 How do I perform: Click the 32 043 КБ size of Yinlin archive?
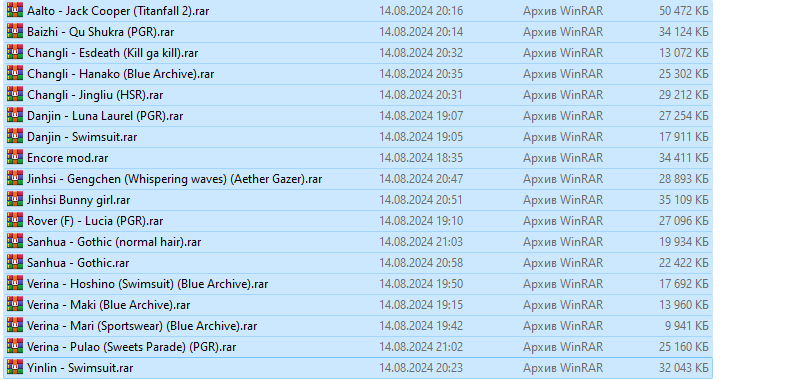[x=684, y=368]
